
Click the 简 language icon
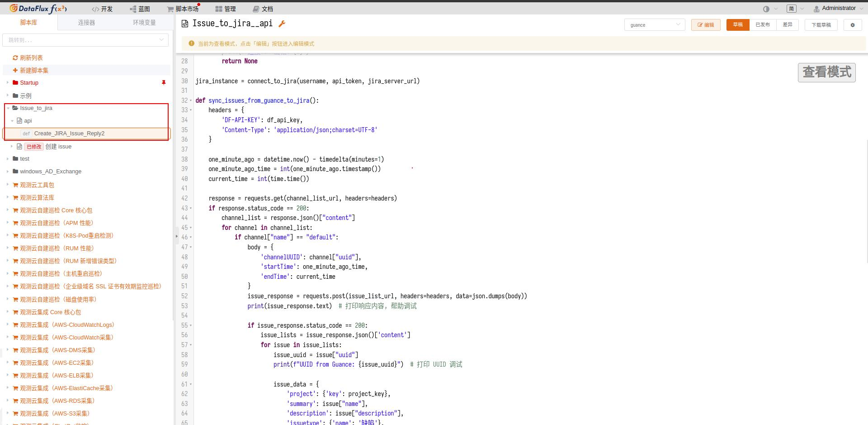(x=791, y=9)
